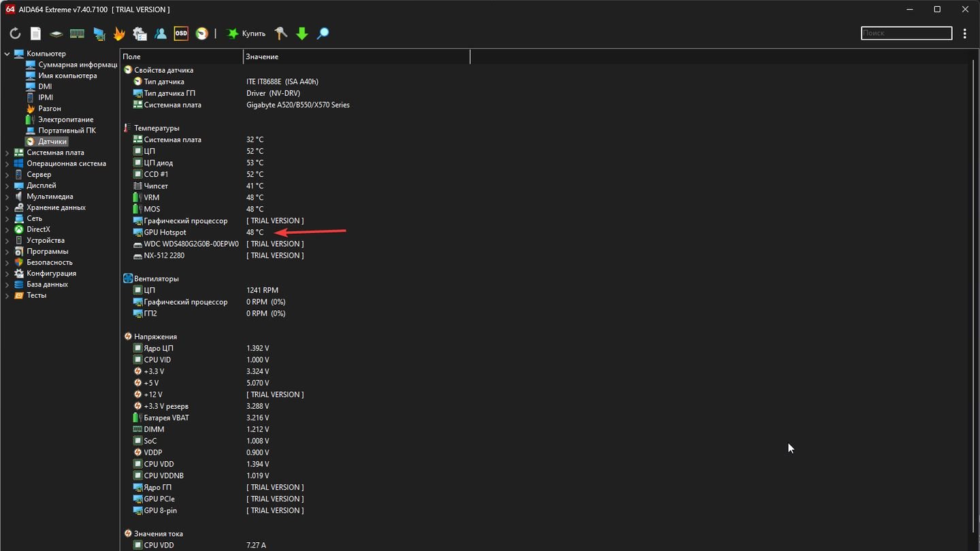Viewport: 980px width, 551px height.
Task: Click the Программы tree item
Action: [x=41, y=252]
